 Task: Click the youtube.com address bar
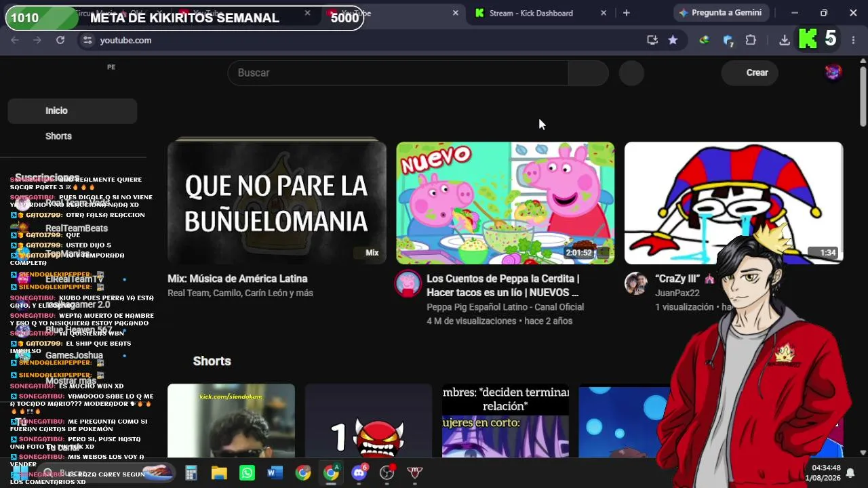[366, 40]
